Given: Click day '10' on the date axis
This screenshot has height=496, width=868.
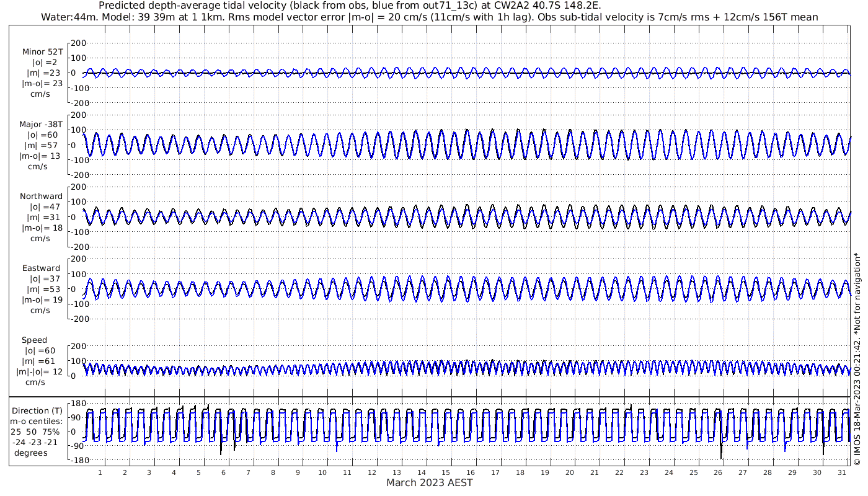Looking at the screenshot, I should click(322, 472).
